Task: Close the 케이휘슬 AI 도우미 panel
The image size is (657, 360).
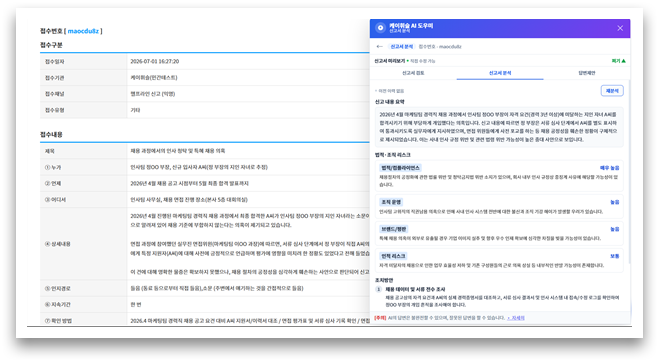Action: 620,28
